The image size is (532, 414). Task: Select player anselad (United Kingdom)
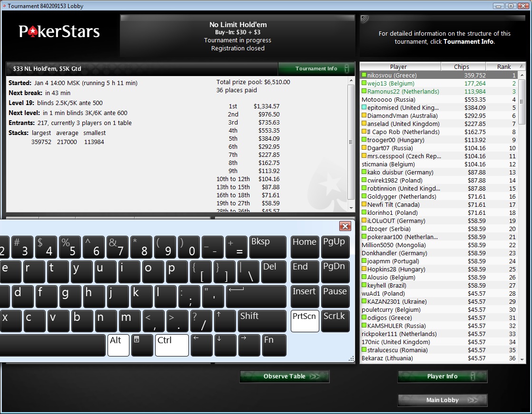pyautogui.click(x=439, y=124)
